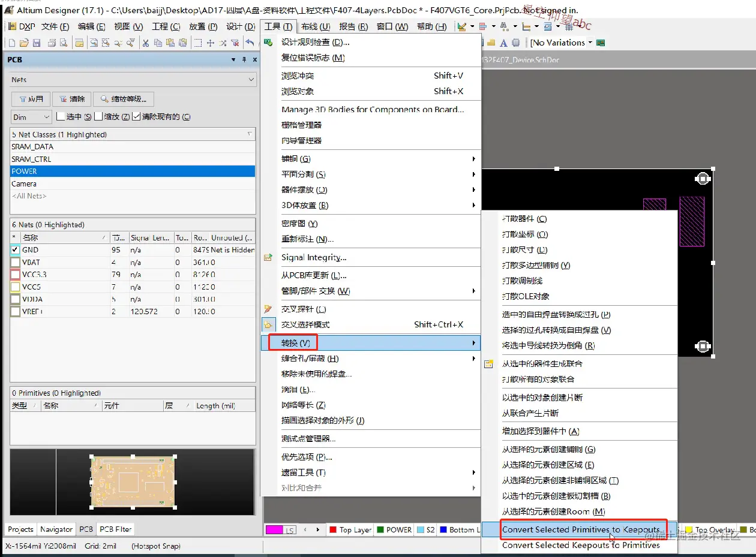Screen dimensions: 756x557
Task: Check the VDDA net checkbox
Action: 15,299
